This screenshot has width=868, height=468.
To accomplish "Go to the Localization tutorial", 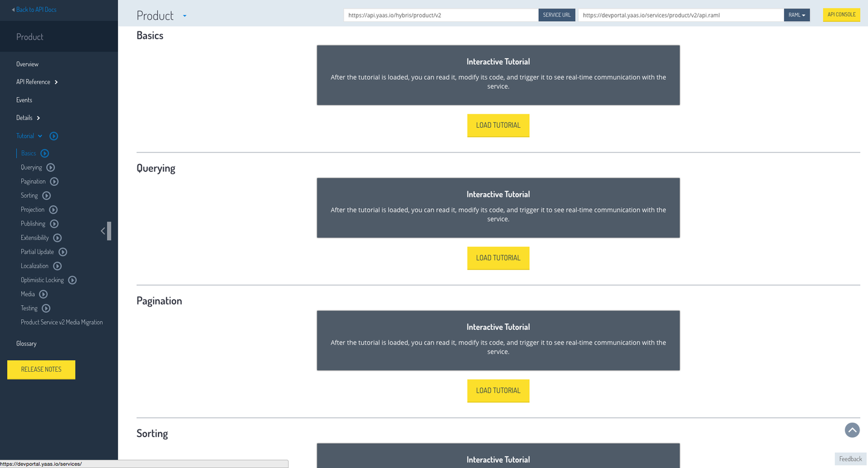I will click(34, 266).
